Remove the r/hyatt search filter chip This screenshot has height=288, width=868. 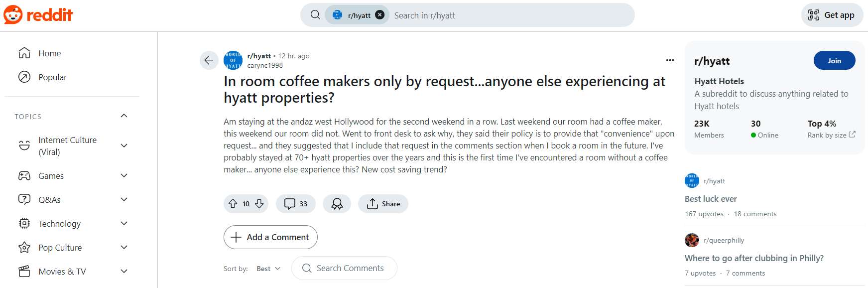click(x=380, y=15)
